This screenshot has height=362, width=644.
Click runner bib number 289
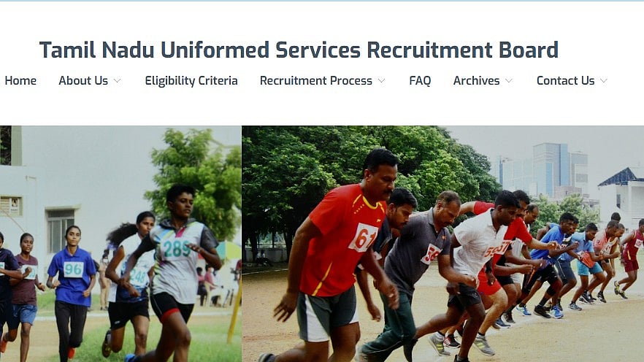[176, 248]
